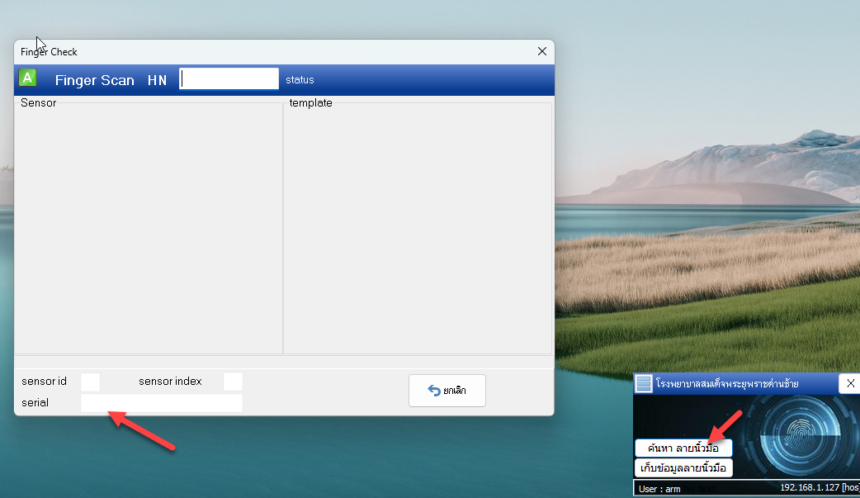Click the sensor id field
This screenshot has width=860, height=498.
click(90, 381)
